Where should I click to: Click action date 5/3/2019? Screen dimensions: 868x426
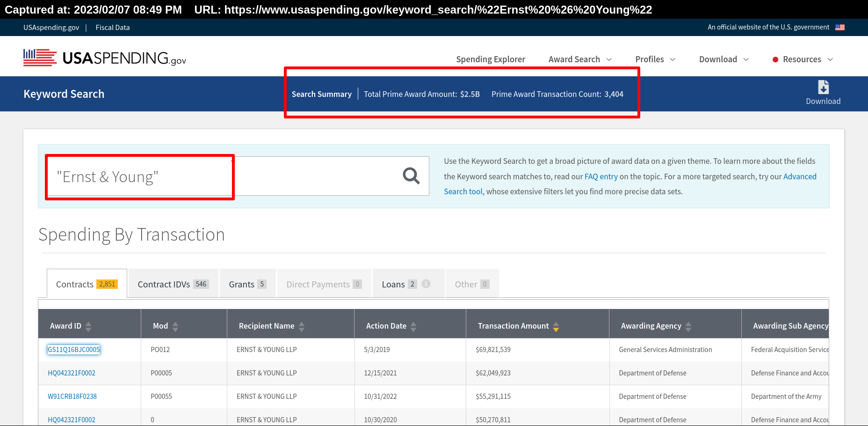point(377,350)
